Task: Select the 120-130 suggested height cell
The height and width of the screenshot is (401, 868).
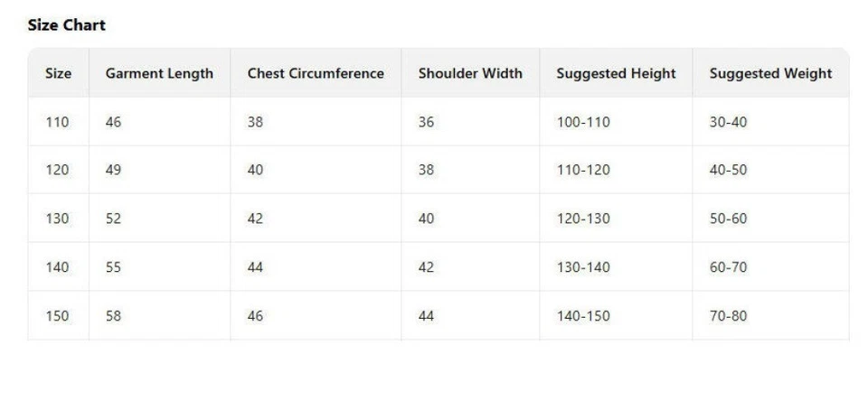Action: pyautogui.click(x=583, y=219)
